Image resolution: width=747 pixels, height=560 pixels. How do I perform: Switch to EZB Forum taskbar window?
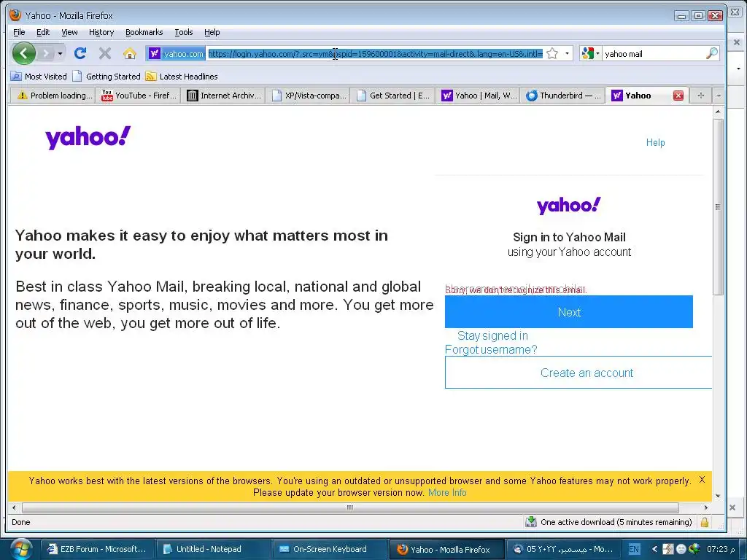pyautogui.click(x=97, y=550)
